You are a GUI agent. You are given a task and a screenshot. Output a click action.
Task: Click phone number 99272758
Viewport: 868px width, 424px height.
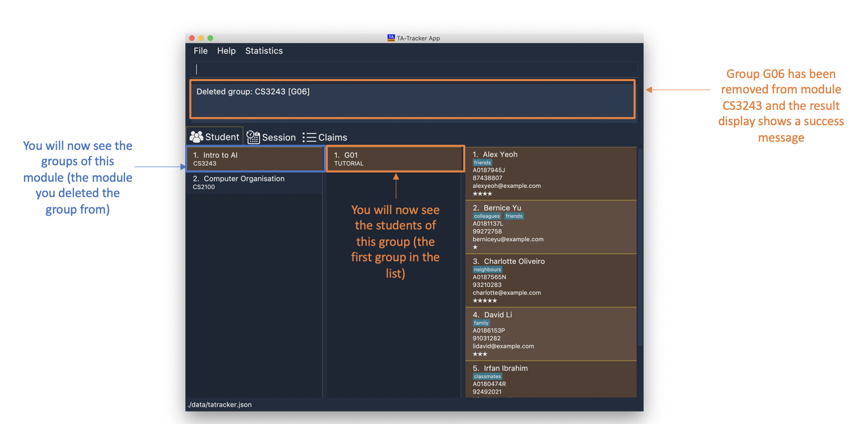pyautogui.click(x=487, y=231)
